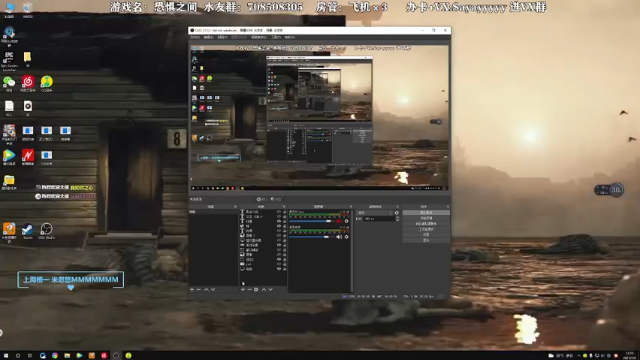Unmute the red muted first mixer channel

click(339, 221)
